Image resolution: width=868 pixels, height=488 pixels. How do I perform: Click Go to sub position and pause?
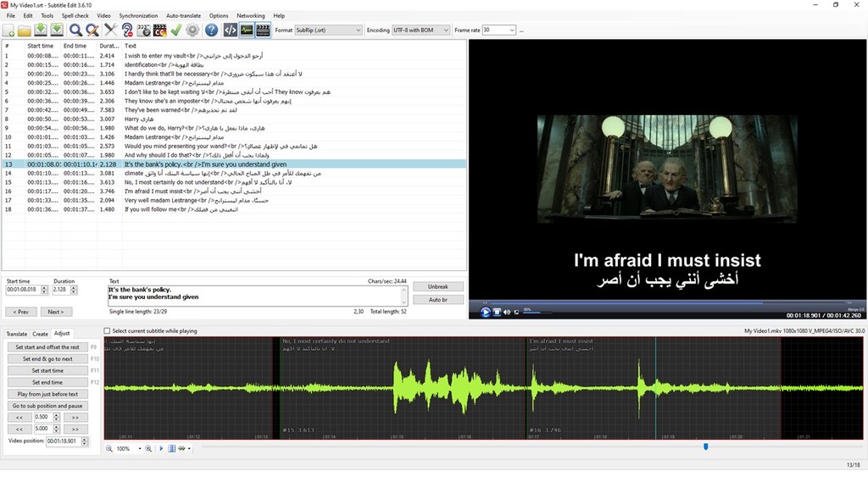pos(47,406)
